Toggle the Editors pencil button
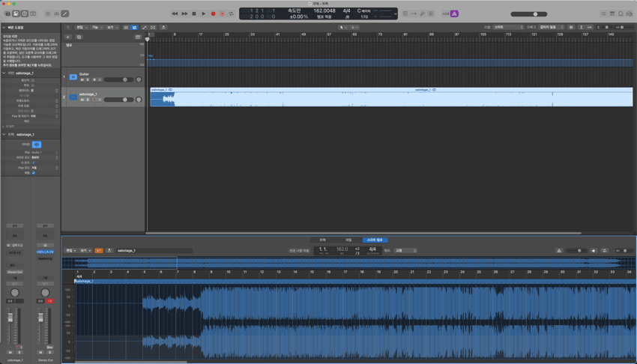Viewport: 637px width, 364px height. [65, 13]
